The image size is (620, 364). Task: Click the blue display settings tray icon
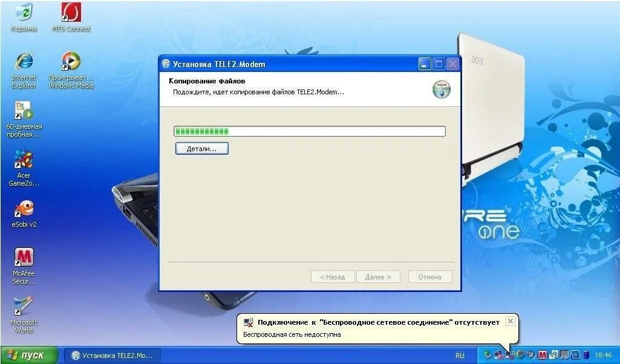tap(575, 355)
